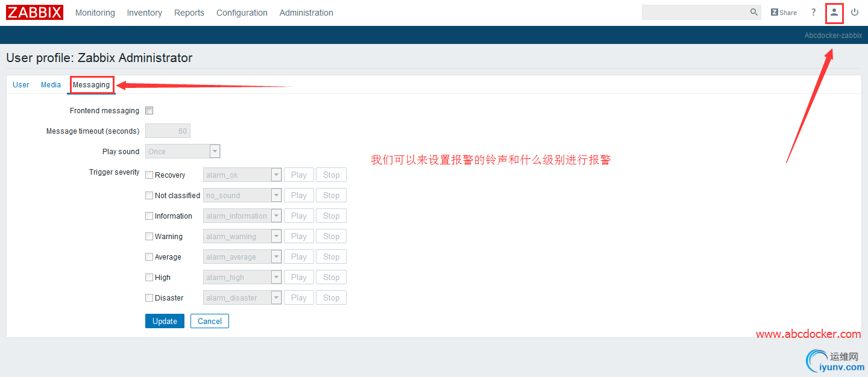Image resolution: width=868 pixels, height=377 pixels.
Task: Open the user profile icon
Action: [x=834, y=13]
